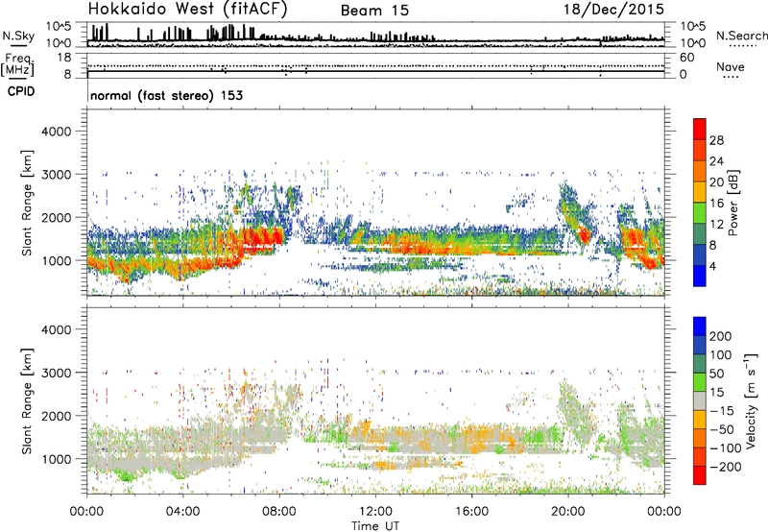The width and height of the screenshot is (768, 532).
Task: Click the 'Power [dB]' colorbar title
Action: coord(732,203)
